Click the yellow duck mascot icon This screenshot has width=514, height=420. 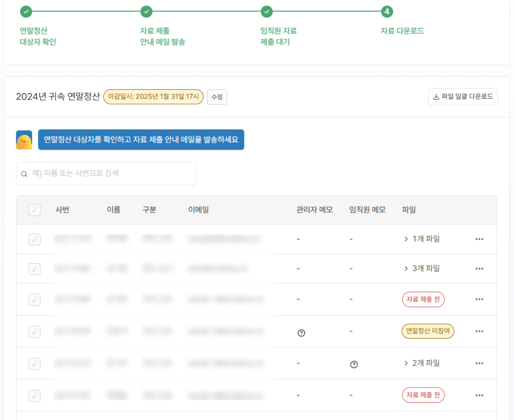pyautogui.click(x=24, y=140)
